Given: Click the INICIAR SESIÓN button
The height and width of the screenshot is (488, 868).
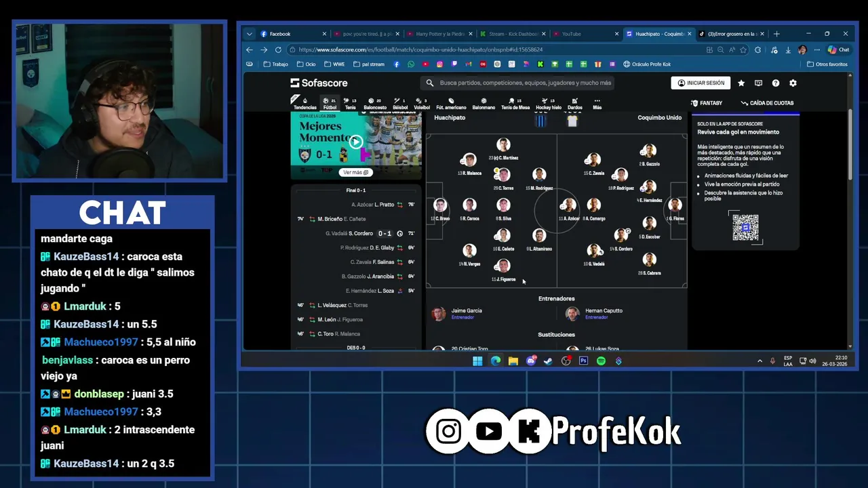Looking at the screenshot, I should click(x=701, y=83).
